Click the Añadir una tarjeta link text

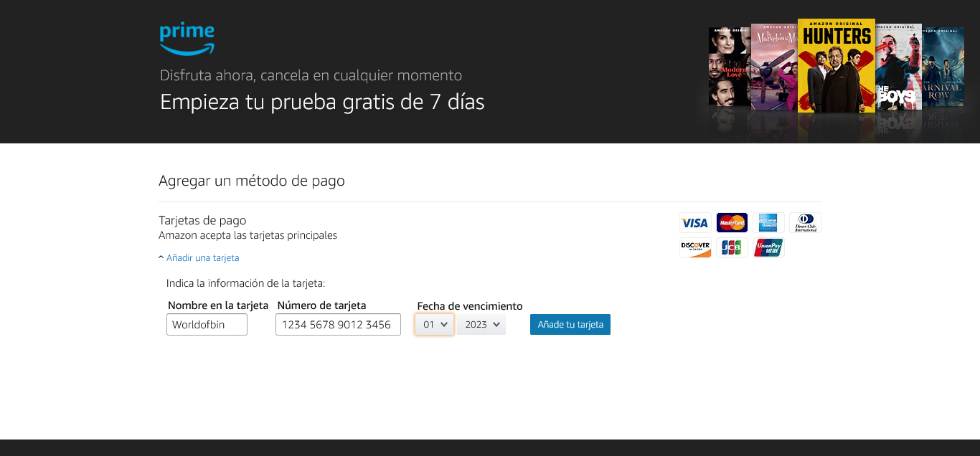point(203,257)
